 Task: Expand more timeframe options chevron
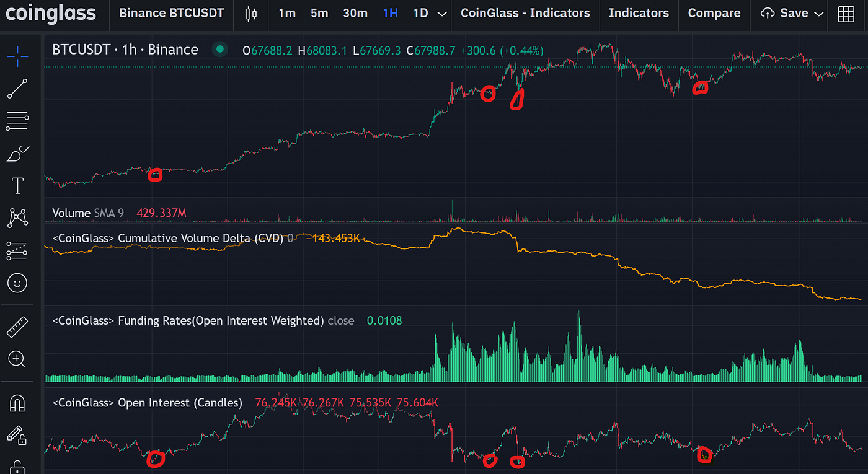pos(442,14)
